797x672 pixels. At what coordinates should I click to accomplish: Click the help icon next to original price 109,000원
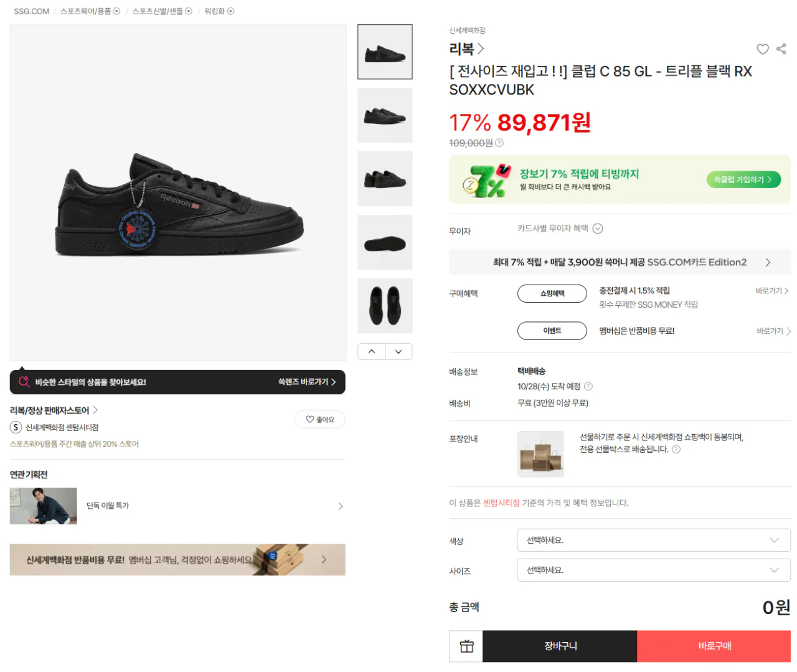tap(499, 143)
